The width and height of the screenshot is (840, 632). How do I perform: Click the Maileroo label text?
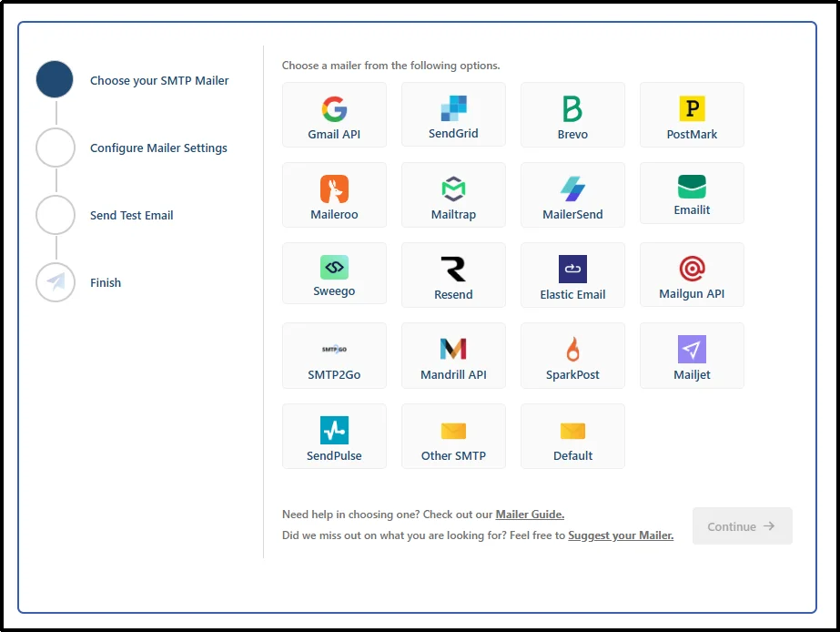pyautogui.click(x=334, y=214)
